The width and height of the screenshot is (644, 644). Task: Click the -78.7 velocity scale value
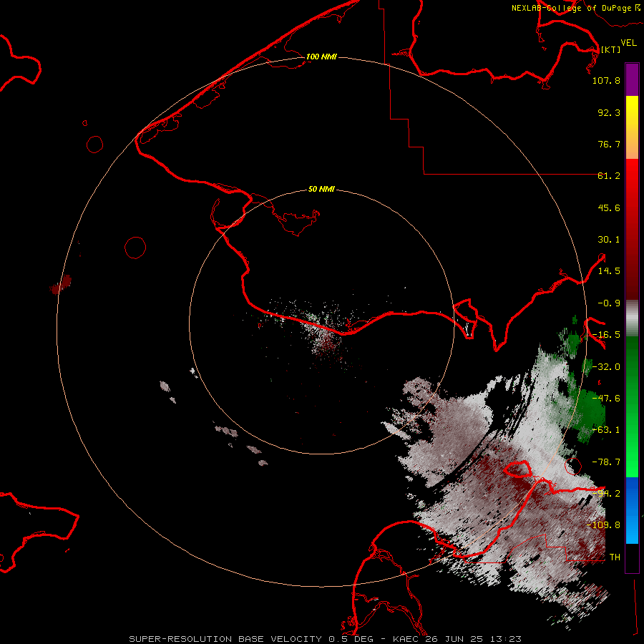point(606,462)
